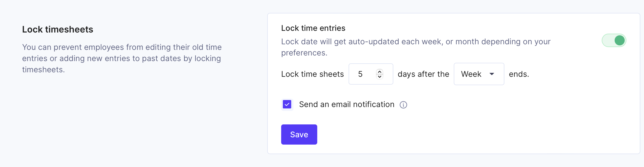The image size is (644, 167).
Task: Click the info icon beside email notification
Action: click(403, 105)
